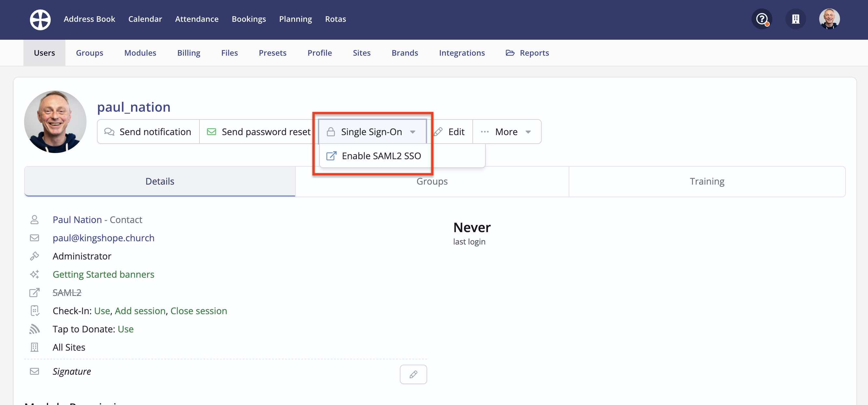
Task: Click the envelope icon beside the email address
Action: [x=34, y=238]
